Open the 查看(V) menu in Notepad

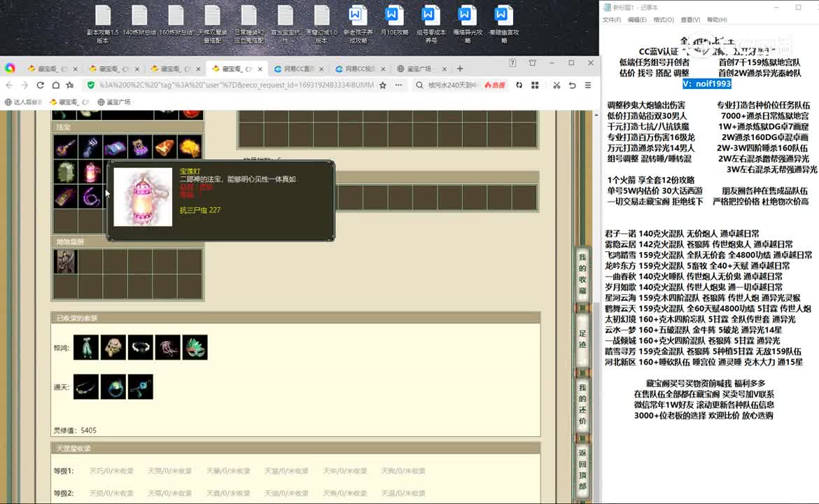[690, 20]
